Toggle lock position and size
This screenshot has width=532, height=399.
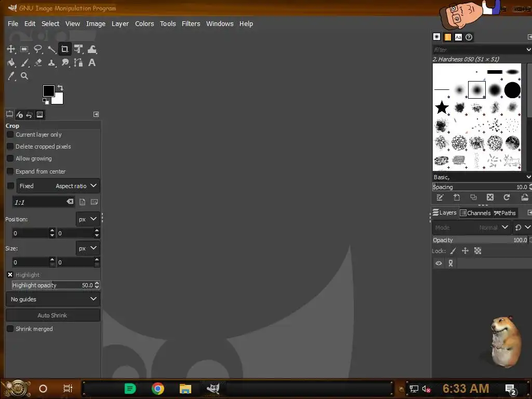[x=465, y=251]
